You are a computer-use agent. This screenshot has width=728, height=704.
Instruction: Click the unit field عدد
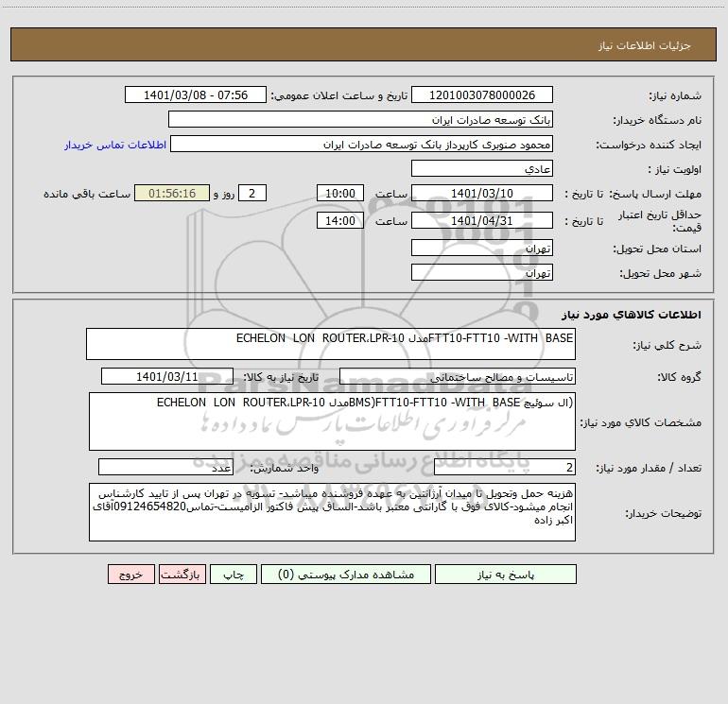165,468
